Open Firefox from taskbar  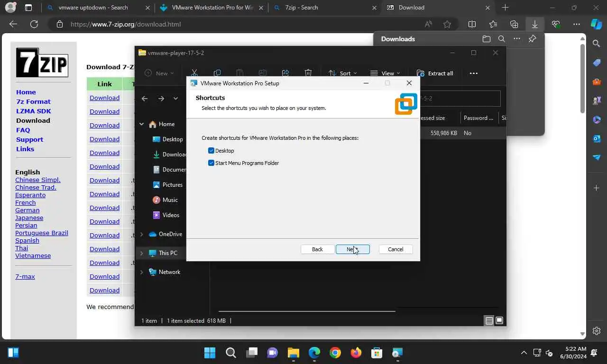356,353
